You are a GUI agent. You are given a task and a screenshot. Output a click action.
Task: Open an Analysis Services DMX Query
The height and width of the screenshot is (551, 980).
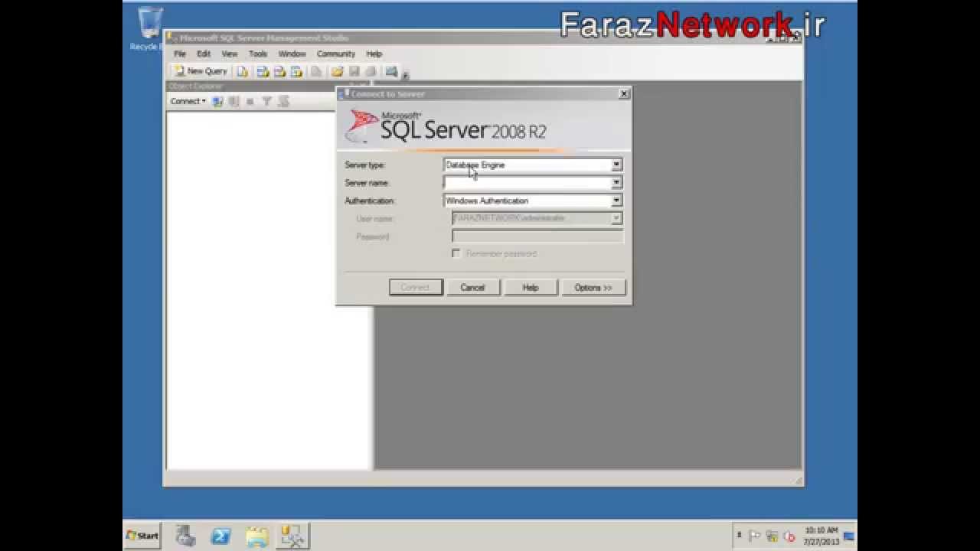coord(279,71)
